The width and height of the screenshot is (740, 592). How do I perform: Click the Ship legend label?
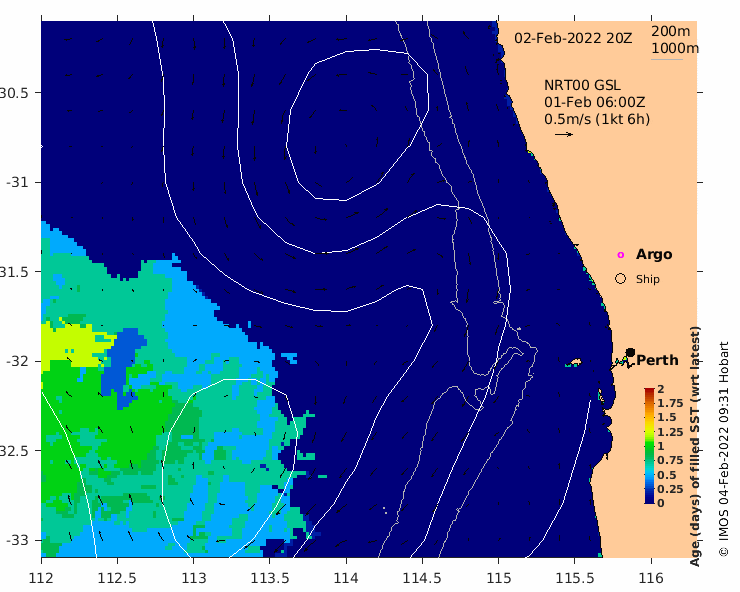tap(648, 279)
